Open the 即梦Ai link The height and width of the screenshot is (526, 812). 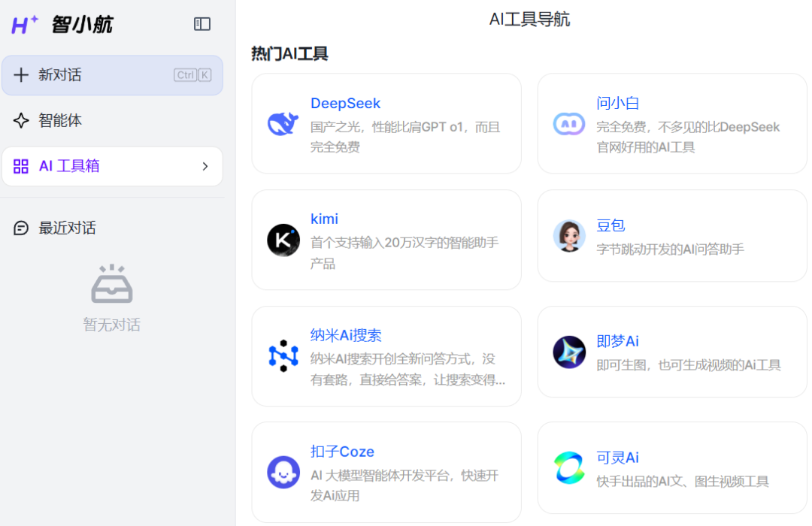[617, 341]
